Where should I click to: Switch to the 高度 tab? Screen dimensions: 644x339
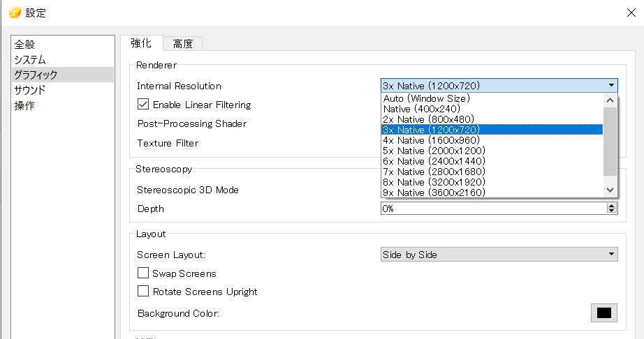click(182, 43)
